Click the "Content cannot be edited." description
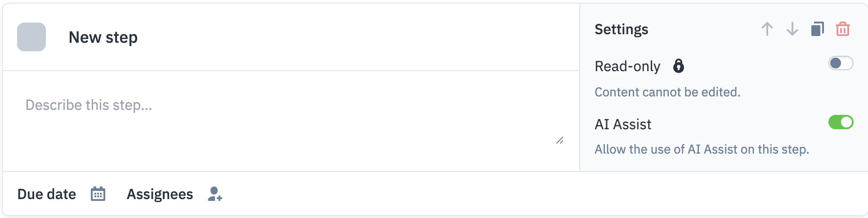Viewport: 868px width, 218px height. [667, 92]
